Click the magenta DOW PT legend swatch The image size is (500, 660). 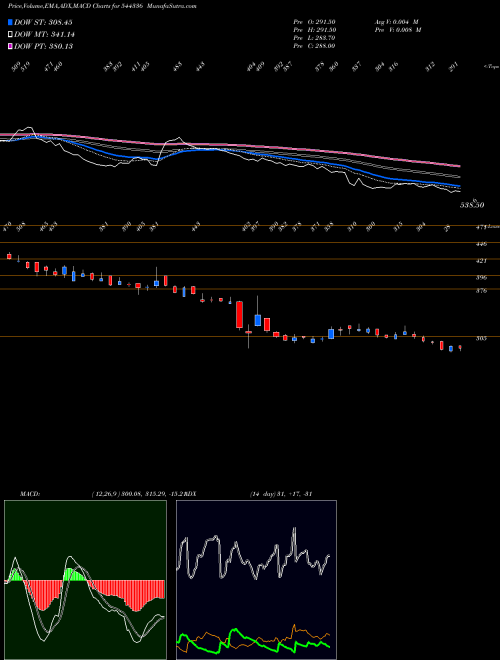pyautogui.click(x=10, y=46)
